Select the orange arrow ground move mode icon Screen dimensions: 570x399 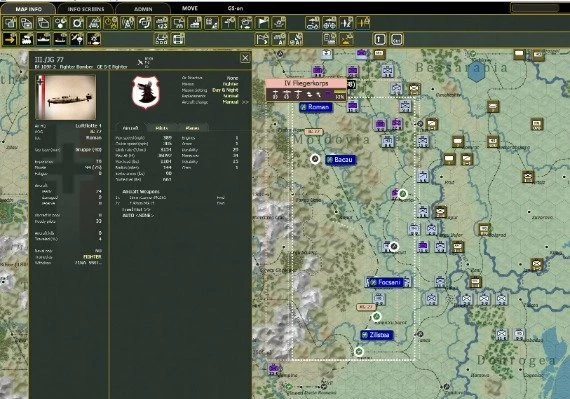[10, 39]
